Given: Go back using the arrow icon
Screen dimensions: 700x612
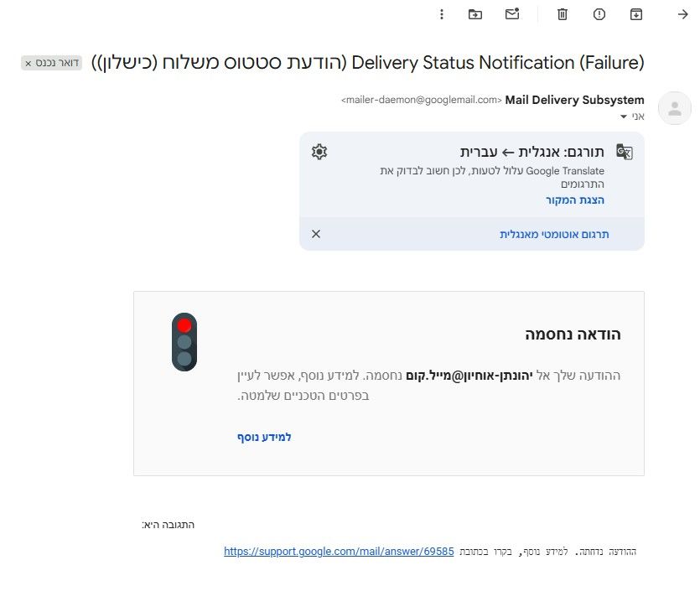Looking at the screenshot, I should (682, 15).
